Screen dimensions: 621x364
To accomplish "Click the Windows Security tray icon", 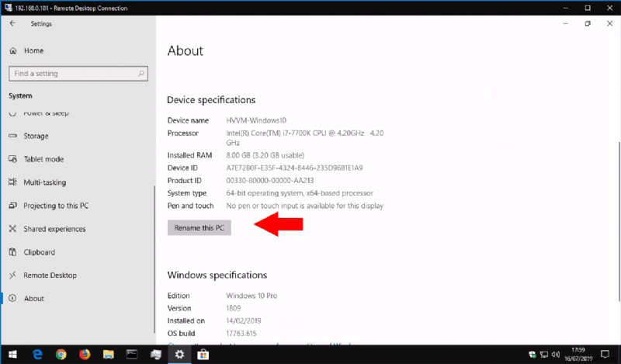I will point(533,355).
